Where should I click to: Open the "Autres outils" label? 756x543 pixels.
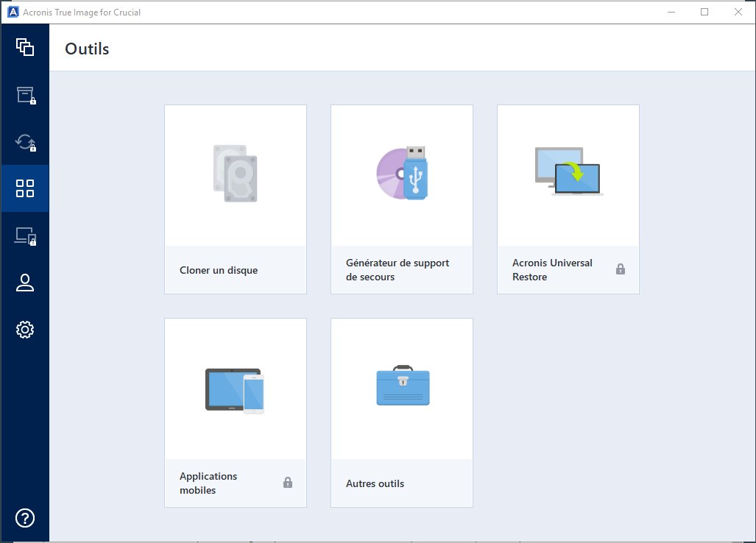tap(375, 483)
